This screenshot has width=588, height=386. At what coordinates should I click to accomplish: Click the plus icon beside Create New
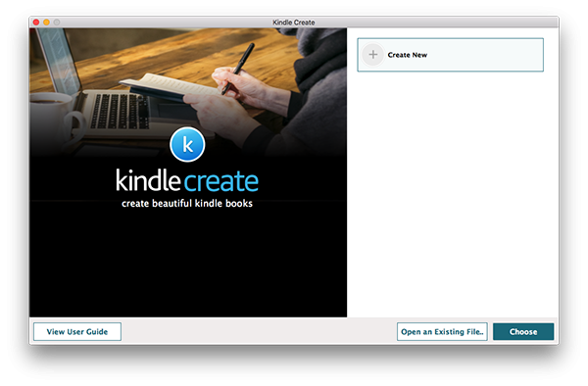372,55
